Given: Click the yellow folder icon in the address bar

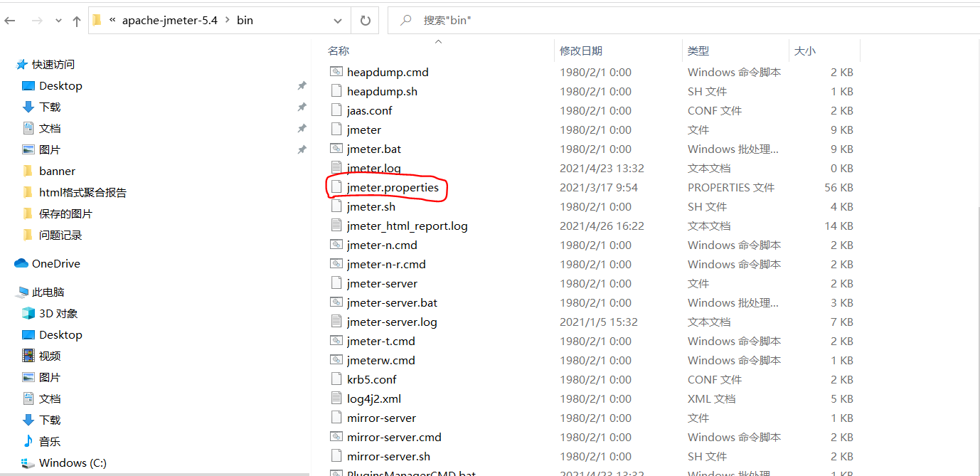Looking at the screenshot, I should coord(96,20).
